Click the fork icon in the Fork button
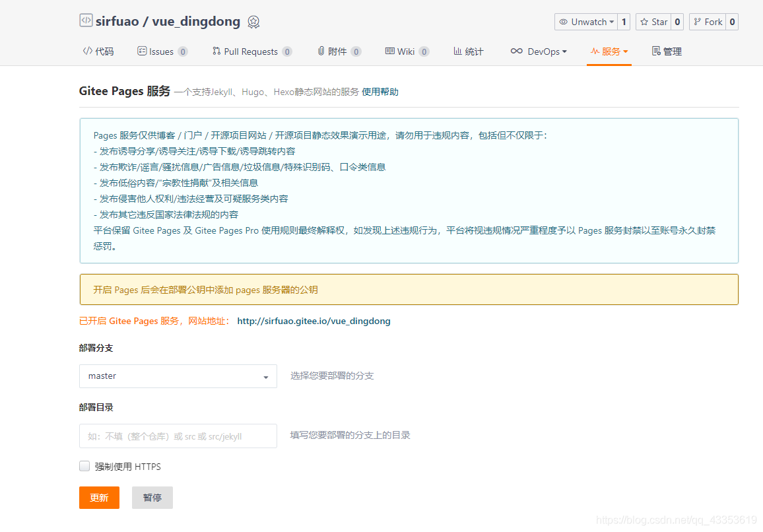Screen dimensions: 763x532 [x=697, y=22]
